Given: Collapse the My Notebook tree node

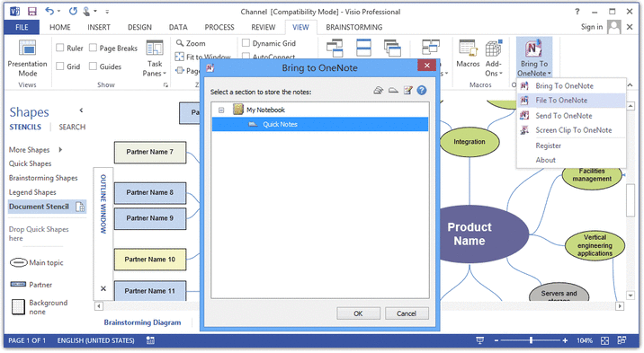Looking at the screenshot, I should click(221, 110).
